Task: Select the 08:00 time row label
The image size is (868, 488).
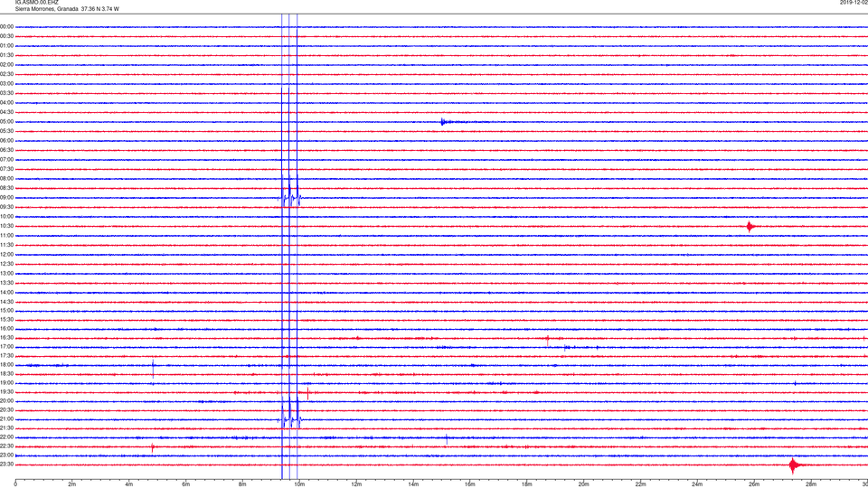Action: click(6, 179)
